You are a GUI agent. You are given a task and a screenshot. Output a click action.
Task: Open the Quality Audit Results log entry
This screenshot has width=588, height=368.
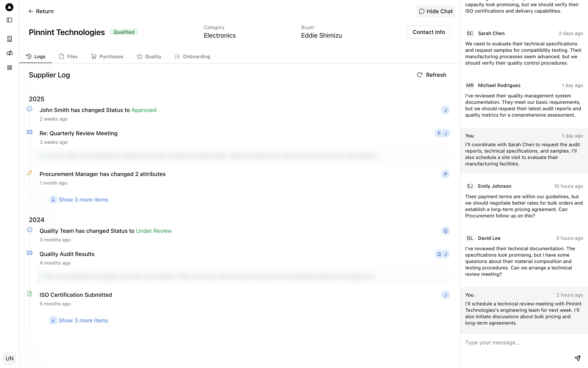pos(67,254)
